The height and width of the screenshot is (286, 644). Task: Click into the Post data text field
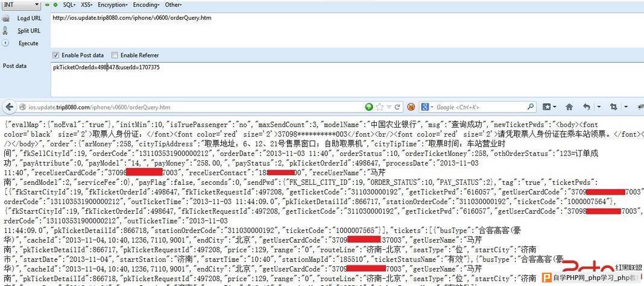347,79
